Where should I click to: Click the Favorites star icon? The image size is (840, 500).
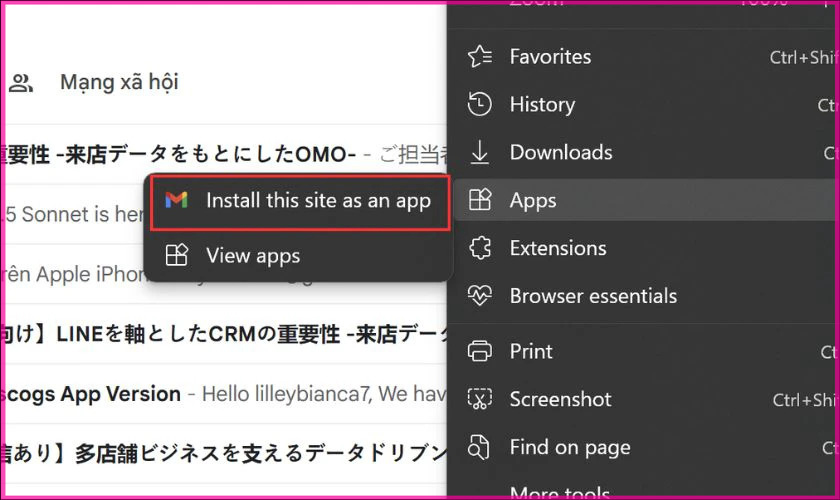click(479, 56)
